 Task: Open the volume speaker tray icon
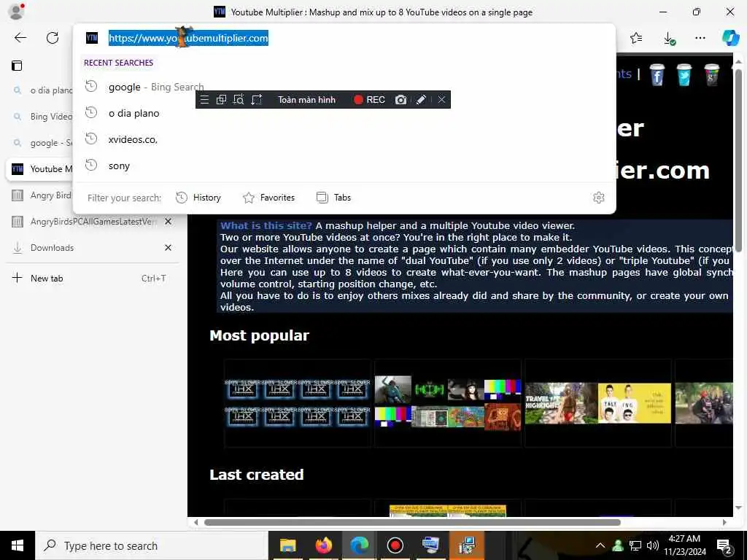pyautogui.click(x=653, y=545)
